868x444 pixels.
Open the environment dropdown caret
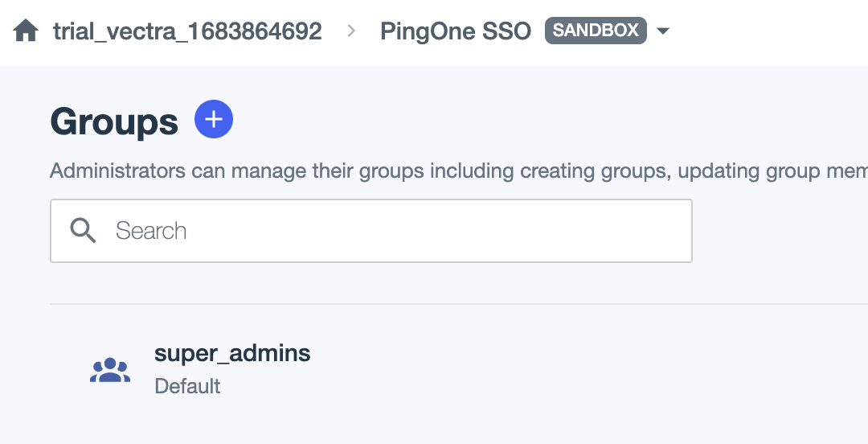[663, 31]
